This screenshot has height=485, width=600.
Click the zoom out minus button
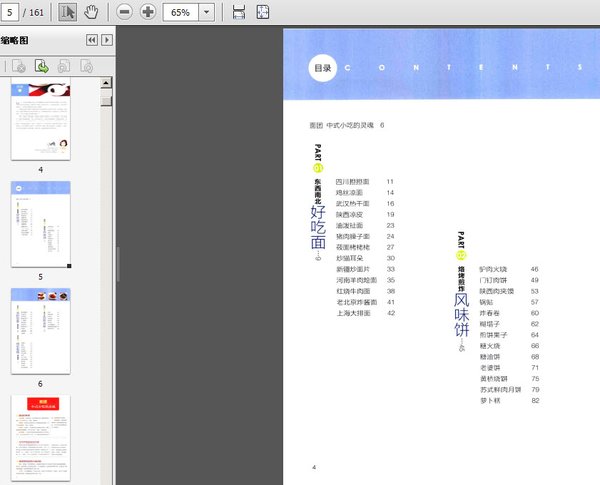pos(124,12)
